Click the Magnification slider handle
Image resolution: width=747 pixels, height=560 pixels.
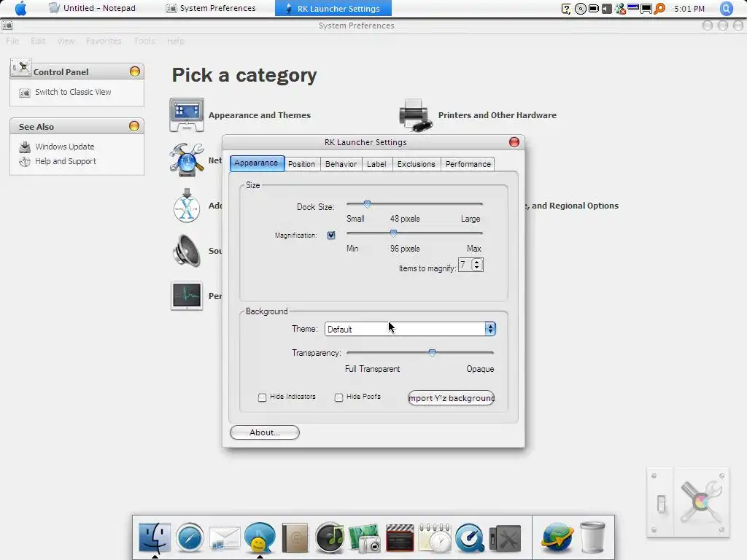click(393, 233)
